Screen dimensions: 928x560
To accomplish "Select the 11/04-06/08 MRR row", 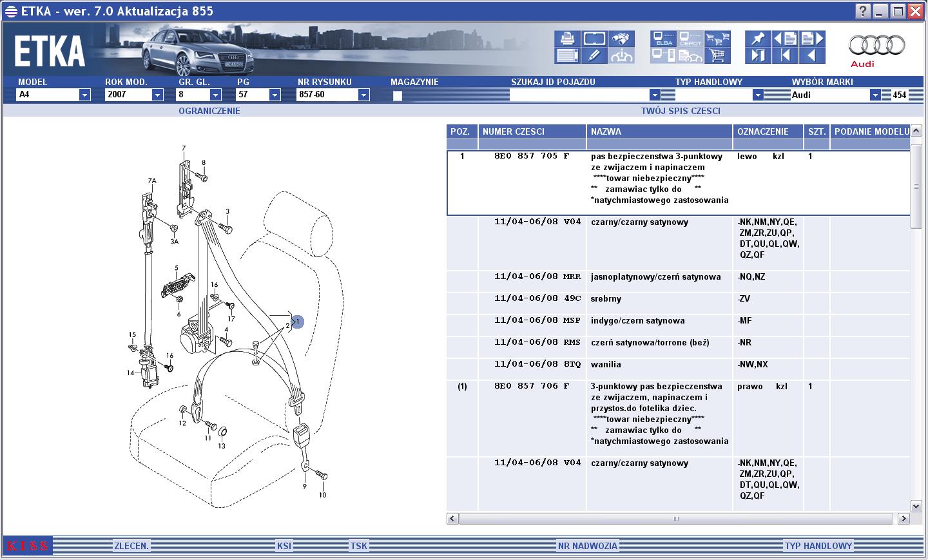I will [x=678, y=282].
